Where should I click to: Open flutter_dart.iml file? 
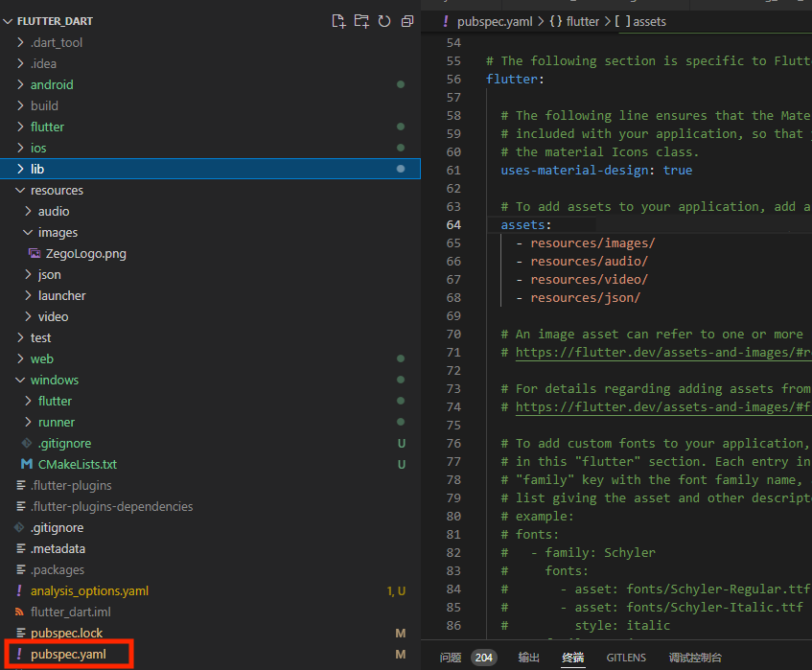70,612
